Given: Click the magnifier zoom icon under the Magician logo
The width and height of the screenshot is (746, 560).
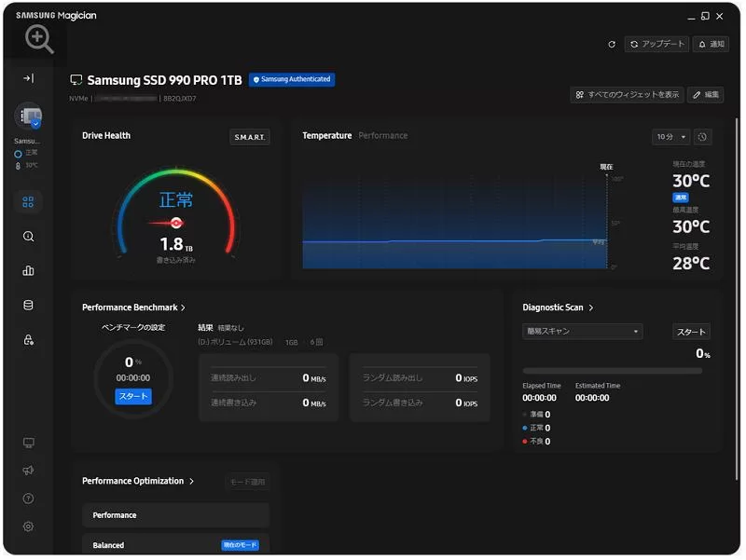Looking at the screenshot, I should tap(39, 39).
